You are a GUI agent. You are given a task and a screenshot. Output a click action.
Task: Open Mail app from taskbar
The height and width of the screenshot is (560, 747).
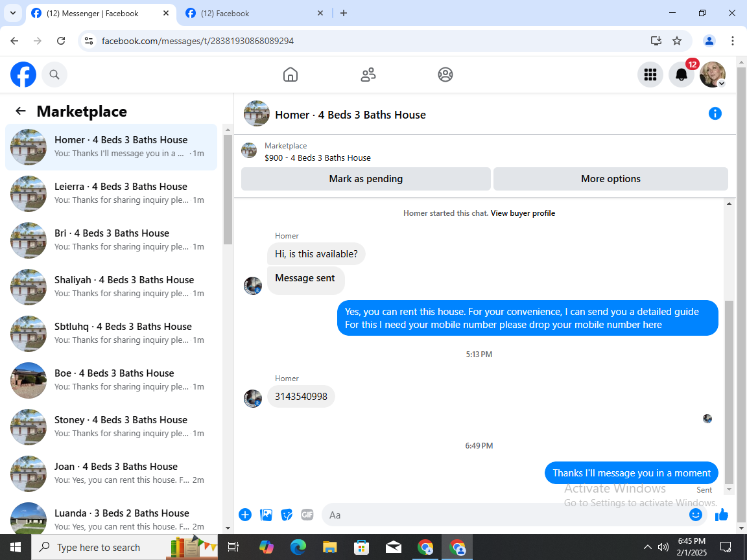pos(393,547)
